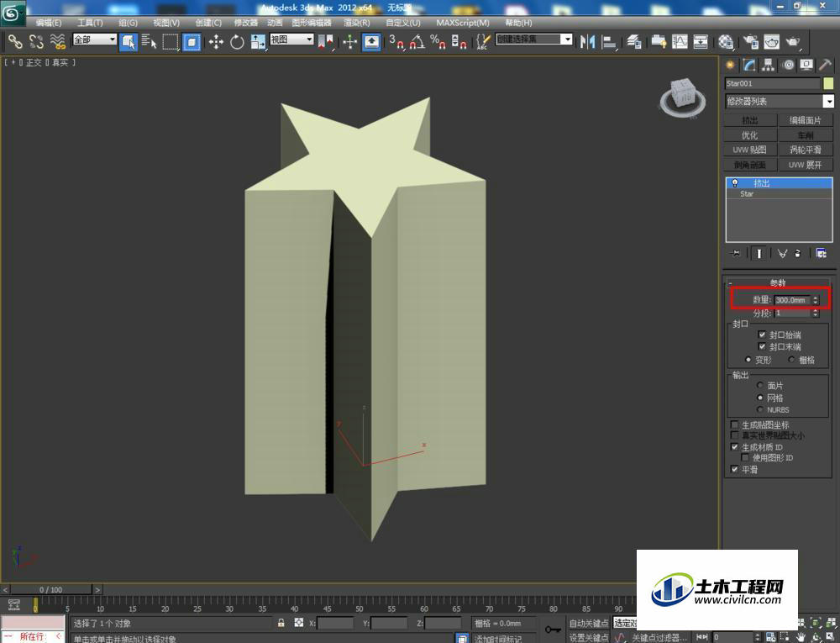Toggle the Angle Snap icon
The image size is (840, 643).
[x=417, y=42]
